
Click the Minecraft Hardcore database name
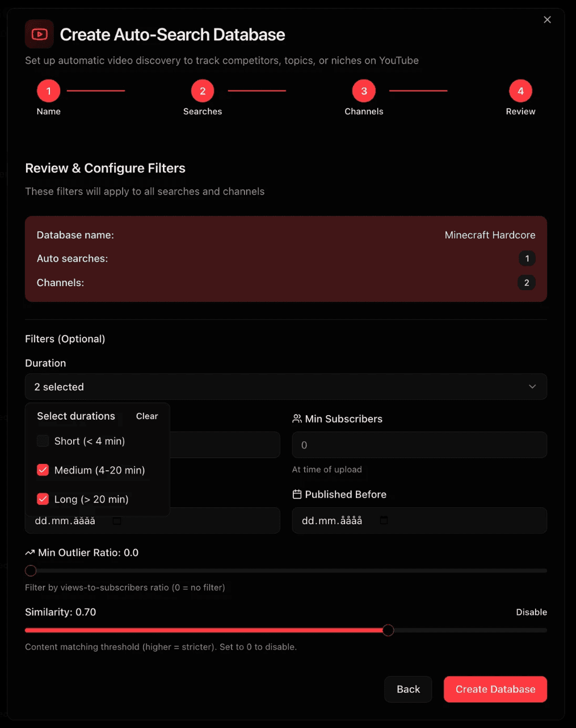click(x=490, y=235)
